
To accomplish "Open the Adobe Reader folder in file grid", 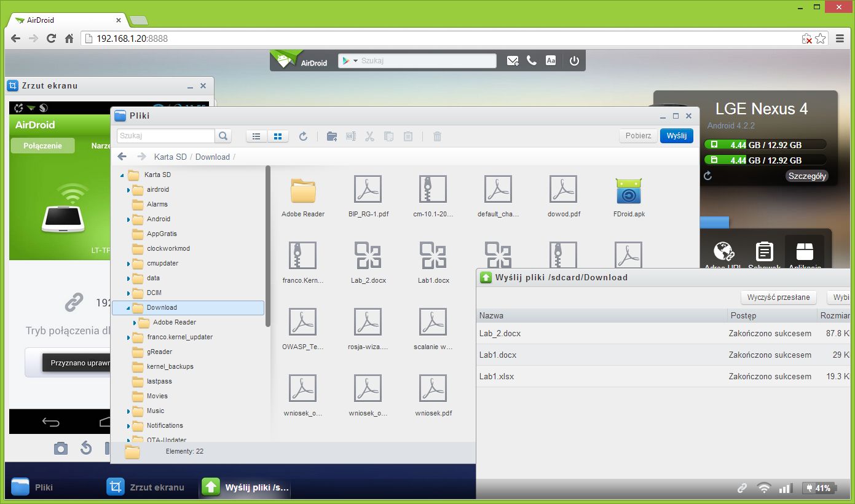I will (303, 191).
